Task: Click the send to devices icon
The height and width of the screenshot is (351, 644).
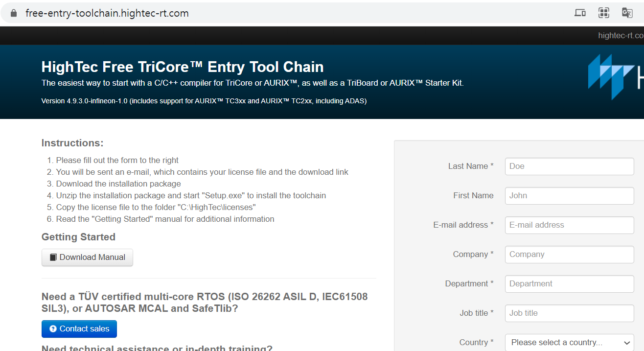Action: pos(580,13)
